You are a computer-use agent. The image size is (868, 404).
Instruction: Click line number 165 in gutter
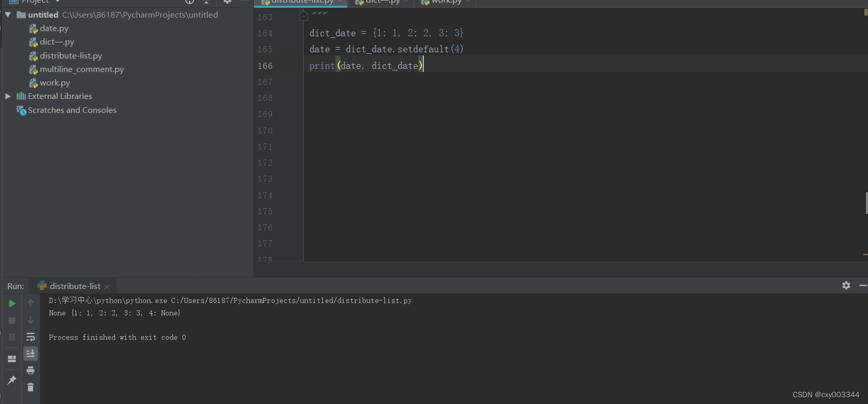point(265,49)
